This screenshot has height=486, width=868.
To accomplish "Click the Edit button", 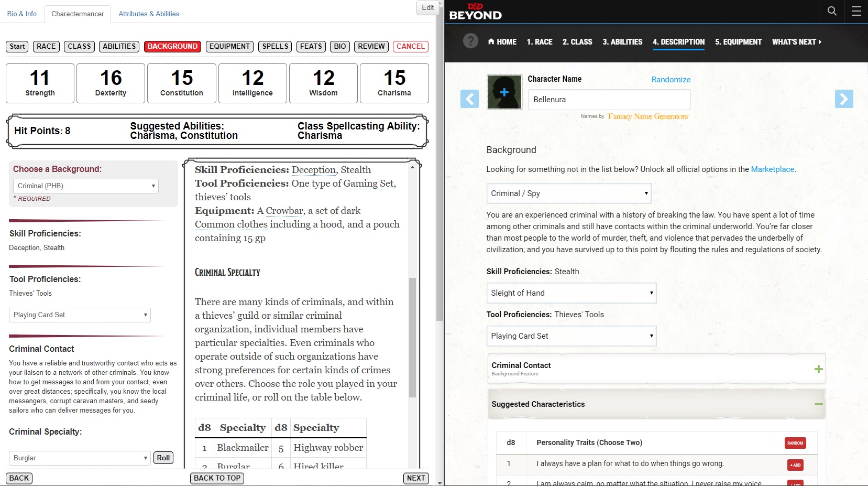I will coord(428,7).
